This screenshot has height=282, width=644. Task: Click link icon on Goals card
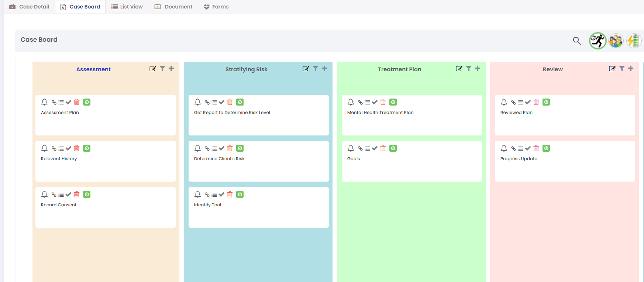point(360,149)
